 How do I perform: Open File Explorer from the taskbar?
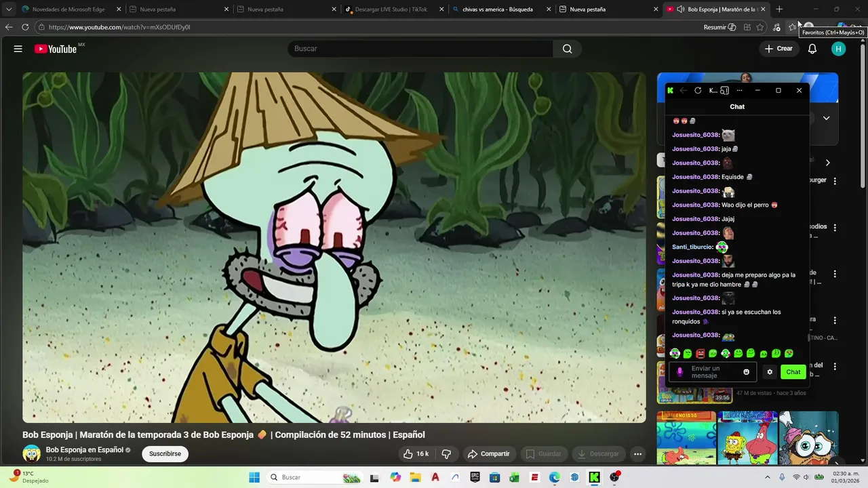click(415, 477)
